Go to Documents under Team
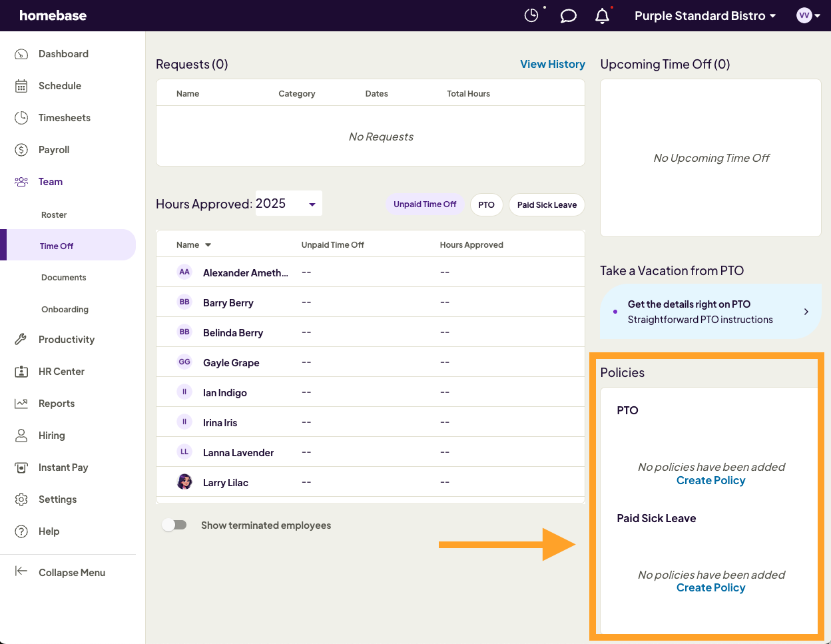The height and width of the screenshot is (644, 831). coord(64,277)
